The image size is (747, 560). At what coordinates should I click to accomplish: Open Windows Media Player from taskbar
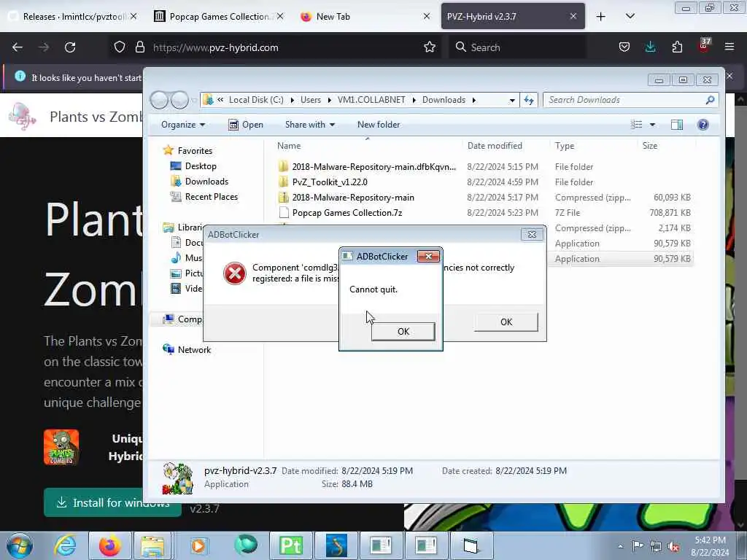(198, 545)
